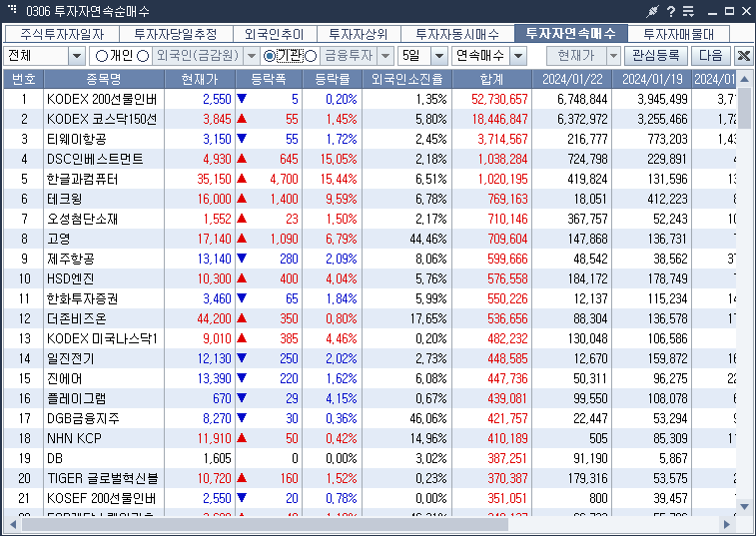756x536 pixels.
Task: Expand the 금융투자 dropdown arrow
Action: coord(385,56)
